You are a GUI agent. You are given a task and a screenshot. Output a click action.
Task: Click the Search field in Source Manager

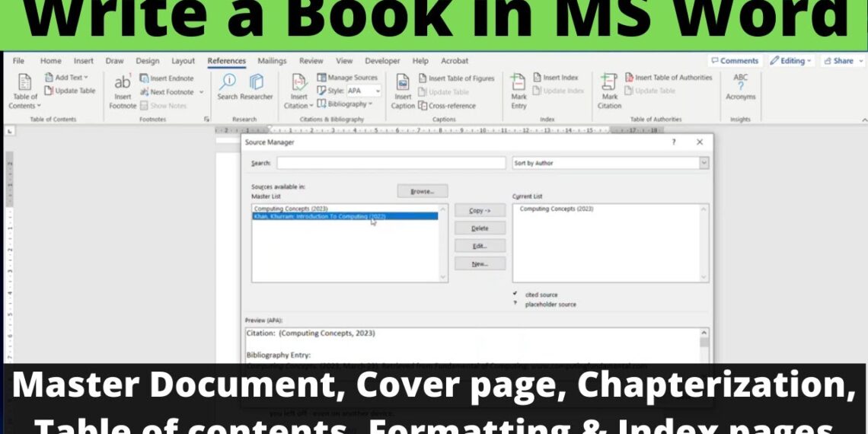(x=391, y=163)
